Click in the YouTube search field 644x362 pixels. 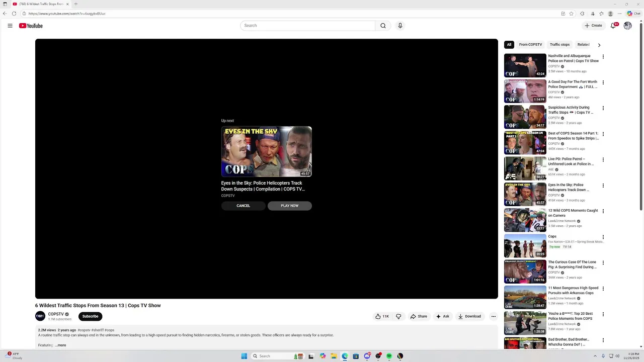point(307,26)
